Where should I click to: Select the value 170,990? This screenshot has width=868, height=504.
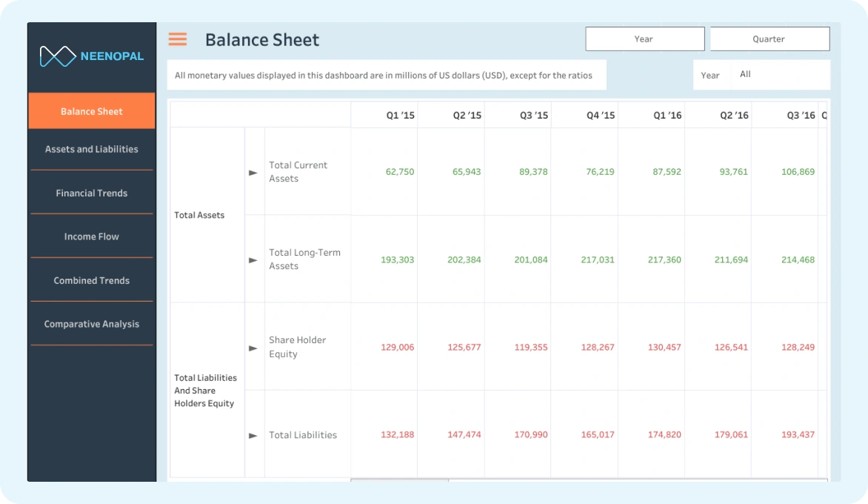[x=531, y=435]
